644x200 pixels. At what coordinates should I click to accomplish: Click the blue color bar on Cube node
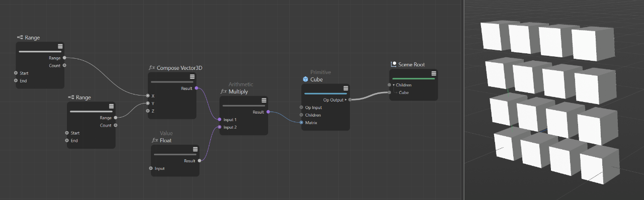326,93
